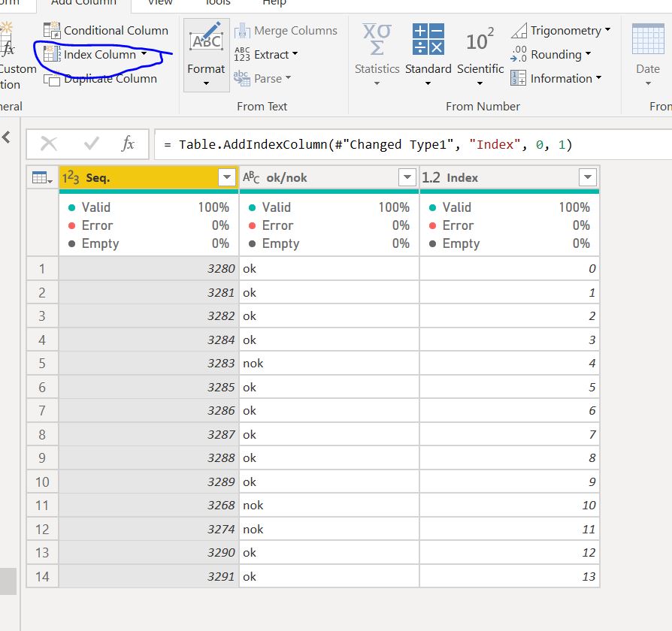Select the Index column header
The width and height of the screenshot is (672, 631).
click(x=509, y=177)
